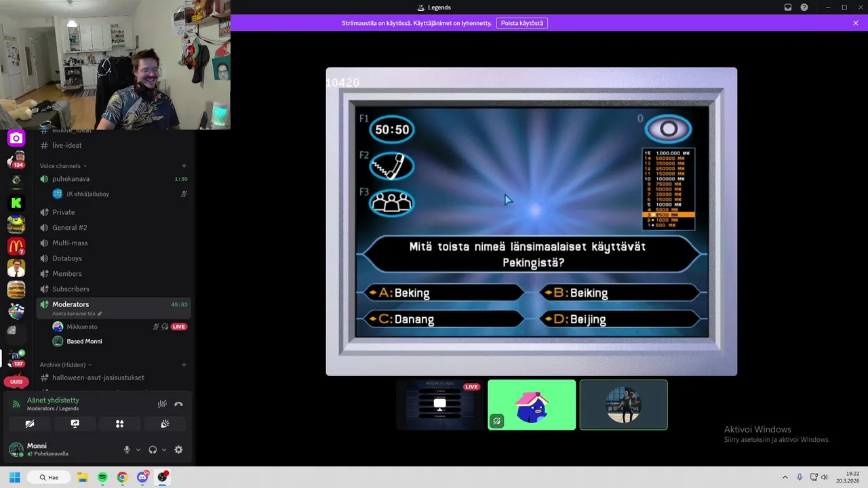The image size is (868, 488).
Task: Use the ask-the-audience lifeline
Action: coord(392,203)
